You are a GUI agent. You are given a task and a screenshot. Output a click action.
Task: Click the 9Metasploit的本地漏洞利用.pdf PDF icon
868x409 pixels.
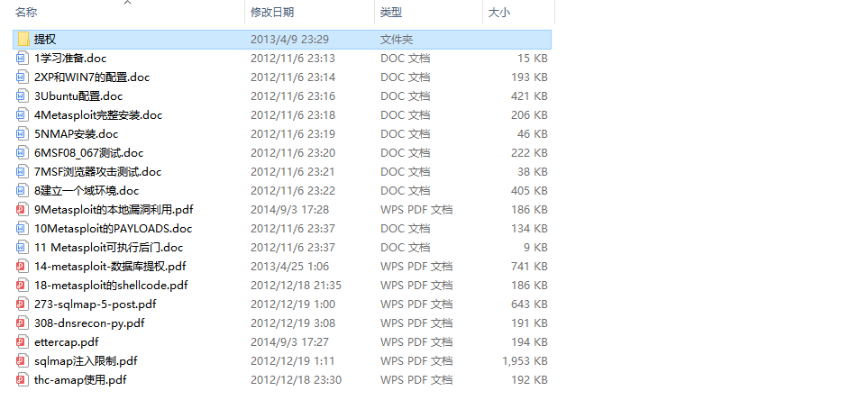tap(22, 210)
